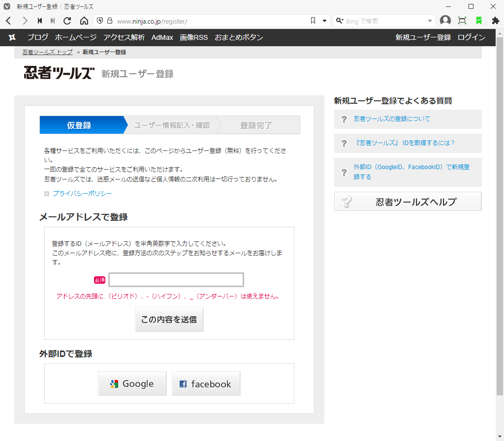The image size is (504, 441).
Task: Click the question mark beside 外部ID FAQ
Action: tap(344, 173)
